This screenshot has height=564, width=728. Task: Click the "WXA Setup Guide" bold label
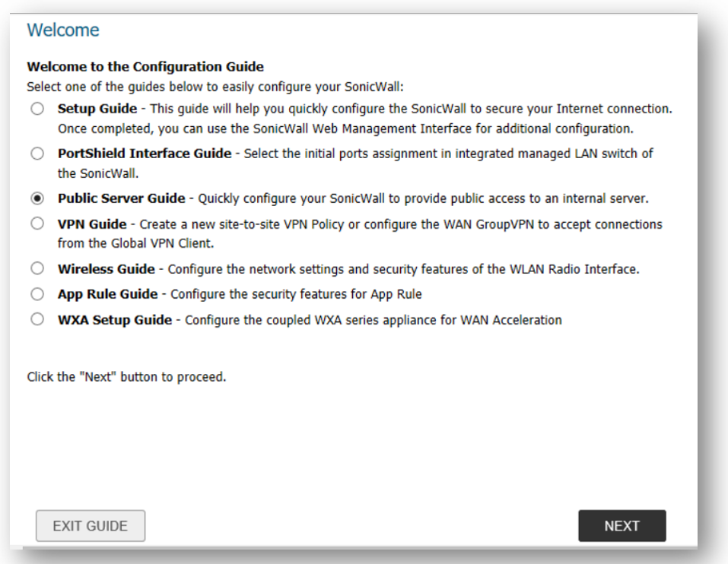coord(115,320)
